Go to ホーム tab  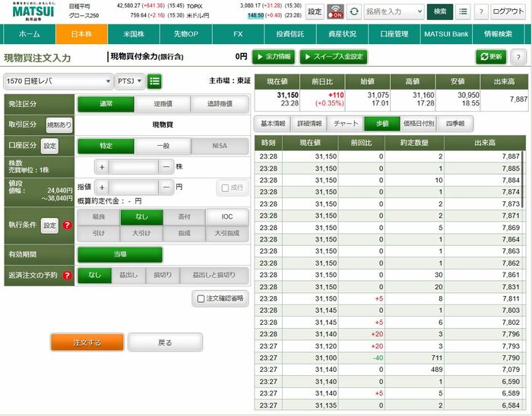point(30,34)
